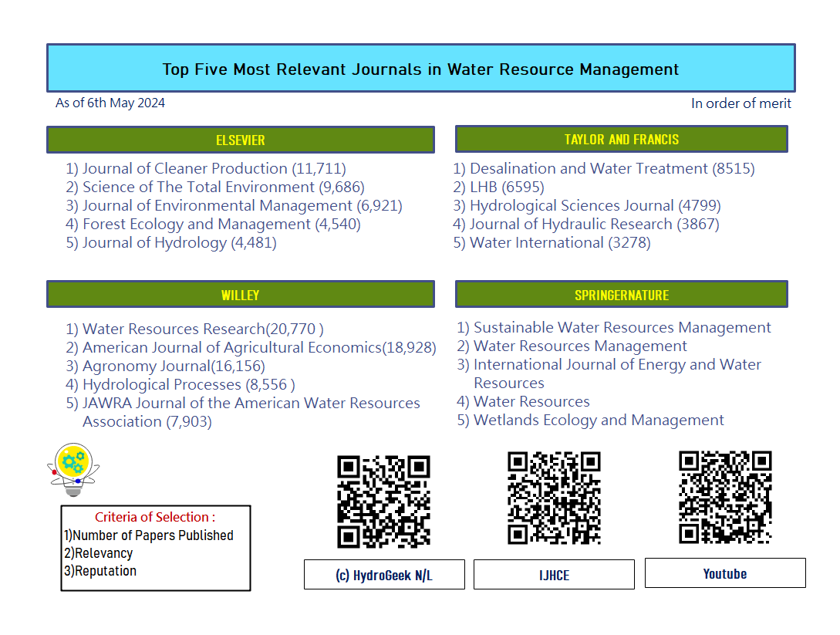
Task: Click the title 'Top Five Most Relevant Journals' banner
Action: point(420,69)
